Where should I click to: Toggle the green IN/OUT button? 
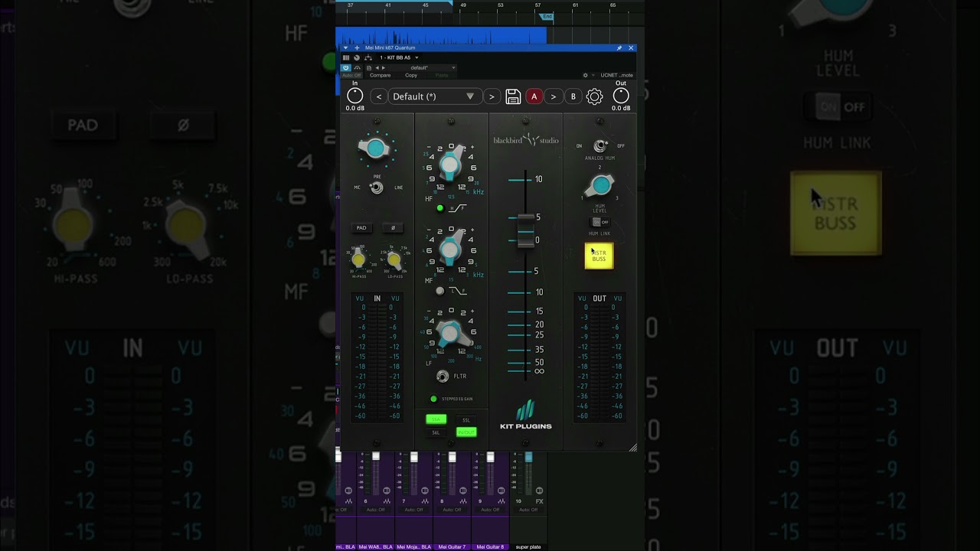(x=465, y=432)
